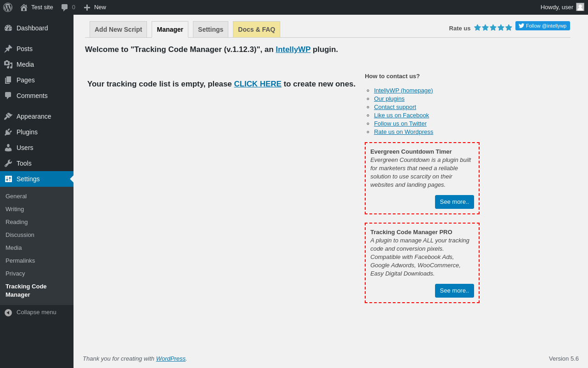
Task: Open Permalinks settings submenu
Action: tap(20, 261)
